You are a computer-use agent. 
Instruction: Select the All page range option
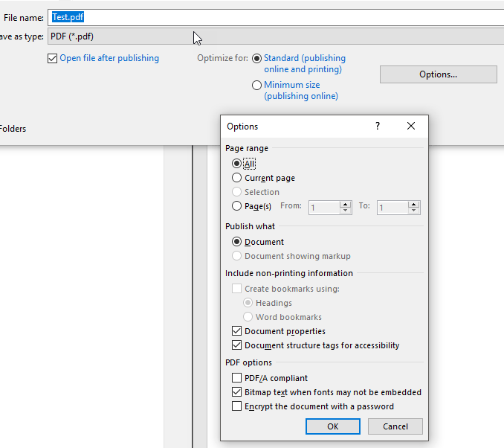click(237, 164)
